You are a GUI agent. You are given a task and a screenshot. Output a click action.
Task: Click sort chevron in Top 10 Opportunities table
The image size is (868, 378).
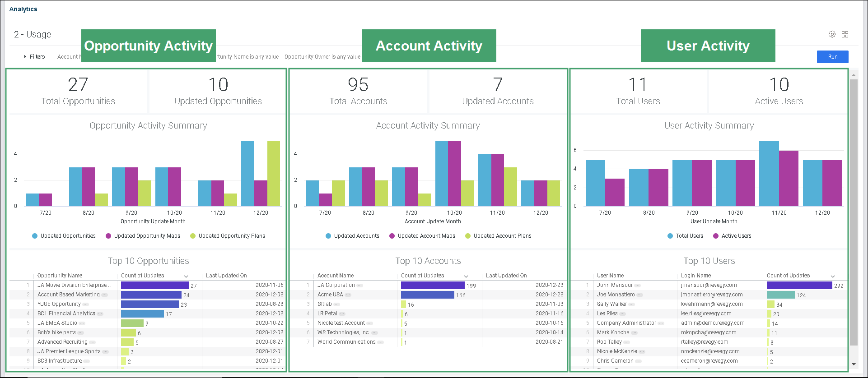[186, 276]
